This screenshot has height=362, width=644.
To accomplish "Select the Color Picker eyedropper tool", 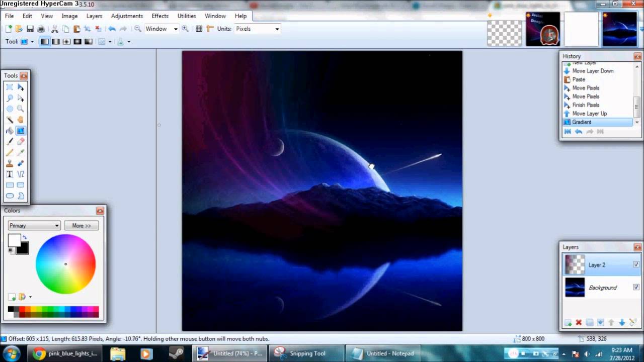I will coord(21,152).
